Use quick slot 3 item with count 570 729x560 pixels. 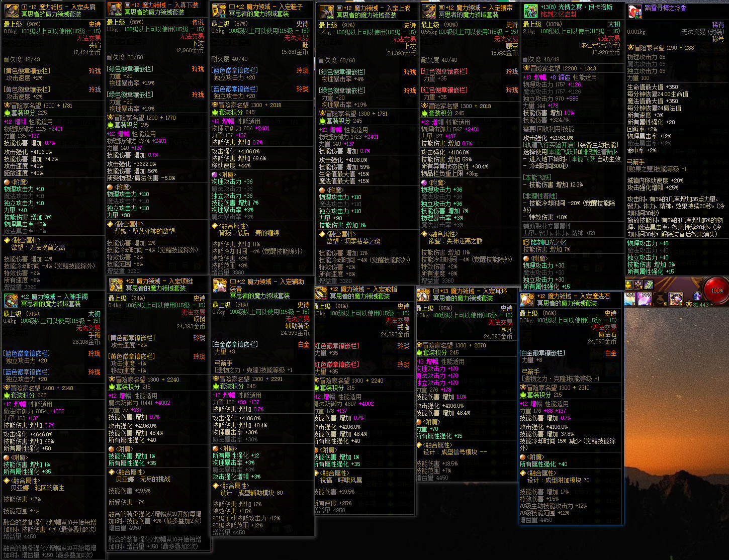coord(630,299)
